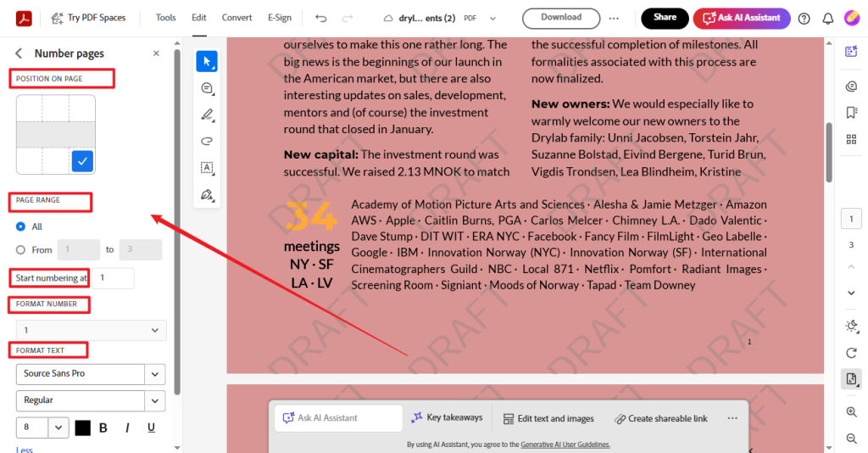The image size is (868, 453).
Task: Go back from the Number pages panel
Action: click(x=19, y=53)
